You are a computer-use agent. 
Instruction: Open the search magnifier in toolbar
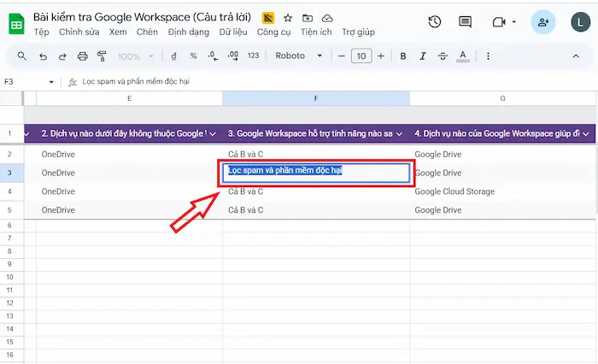(22, 56)
